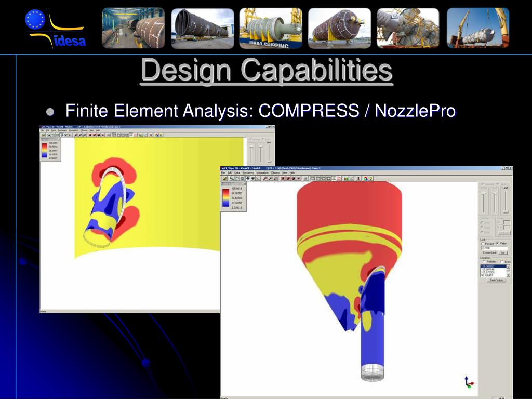Select the Value radio button under Limit
Viewport: 532px width, 399px height.
click(498, 243)
